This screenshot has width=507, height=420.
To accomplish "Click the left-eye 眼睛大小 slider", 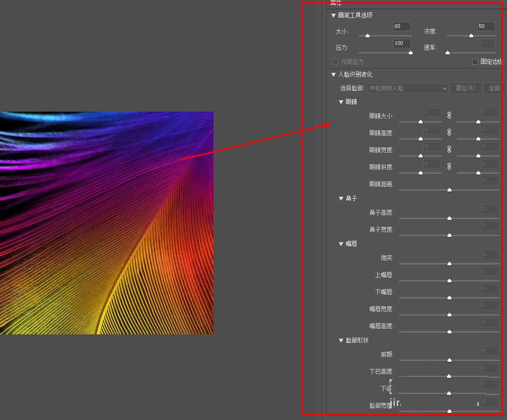I will pyautogui.click(x=420, y=122).
